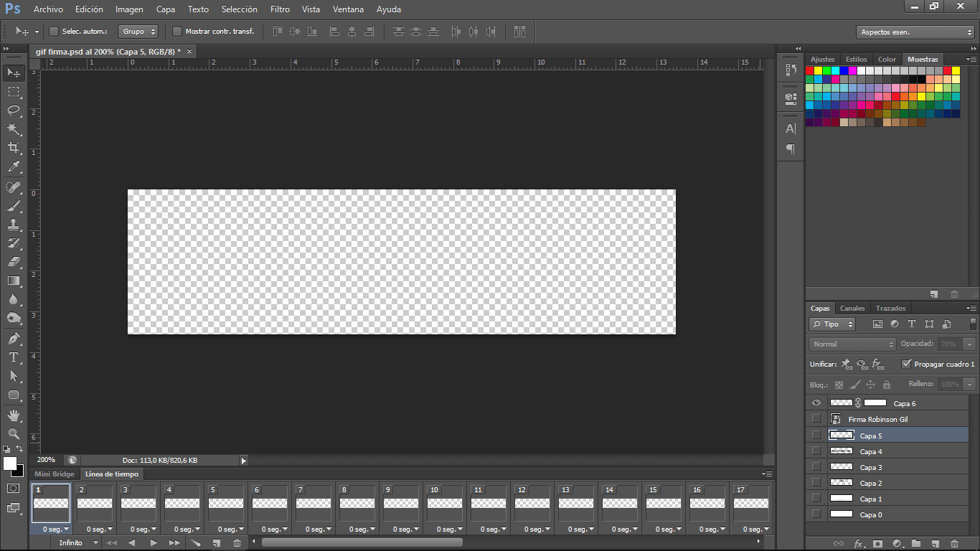
Task: Select the Crop tool
Action: pyautogui.click(x=14, y=148)
